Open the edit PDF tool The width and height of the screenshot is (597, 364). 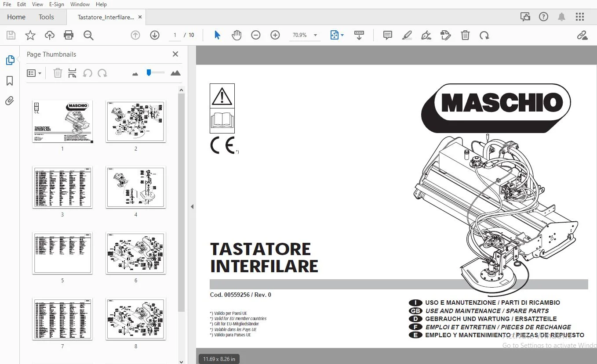[x=446, y=35]
